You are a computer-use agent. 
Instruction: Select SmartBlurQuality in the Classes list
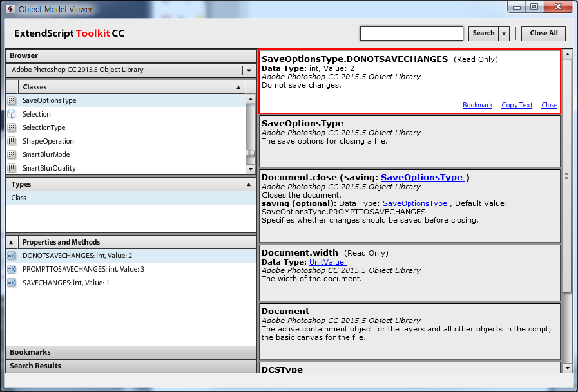126,168
